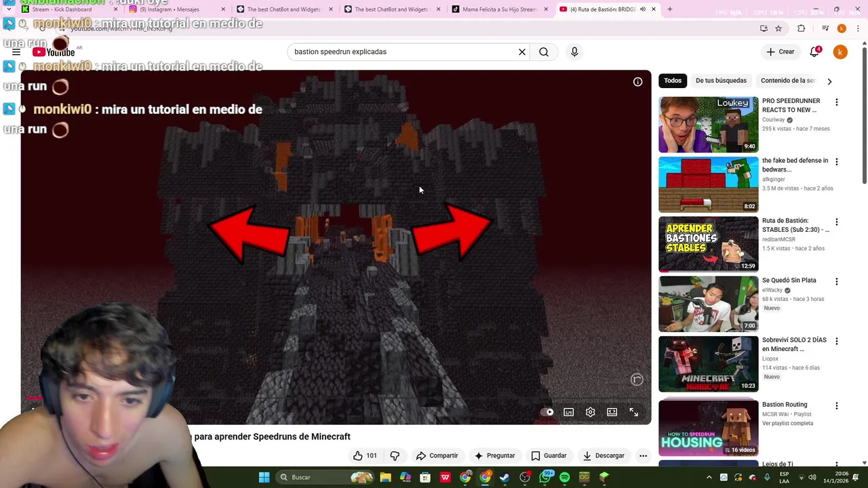Launch Microsoft Store from the taskbar

point(425,477)
